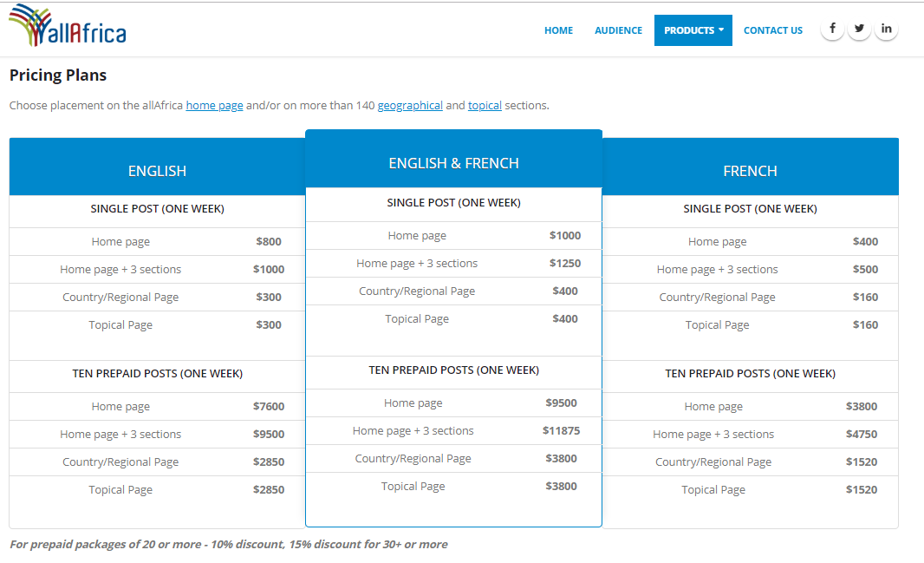Click English 'TEN PREPAID POSTS' section title
Viewport: 924px width, 563px height.
coord(157,374)
